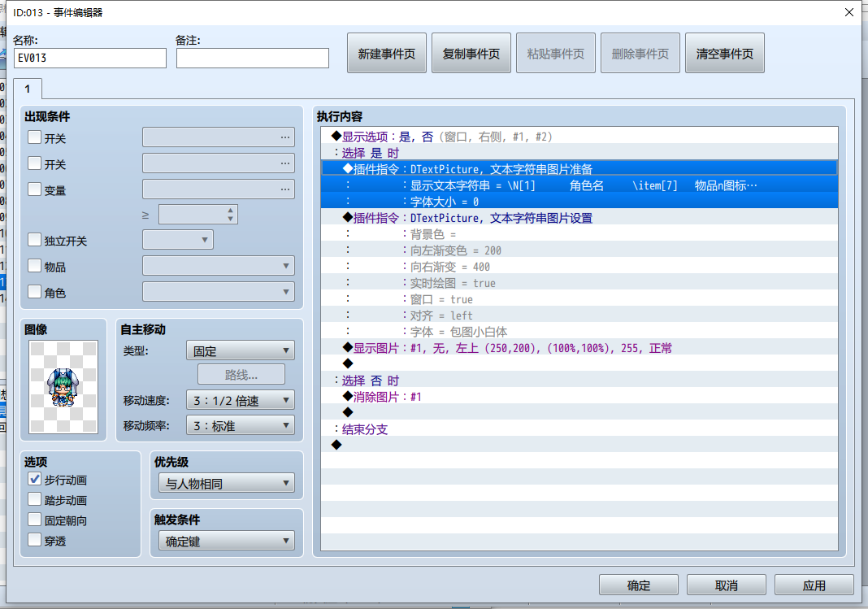Select the 字体 = 包图小白体 line
868x609 pixels.
(x=579, y=331)
